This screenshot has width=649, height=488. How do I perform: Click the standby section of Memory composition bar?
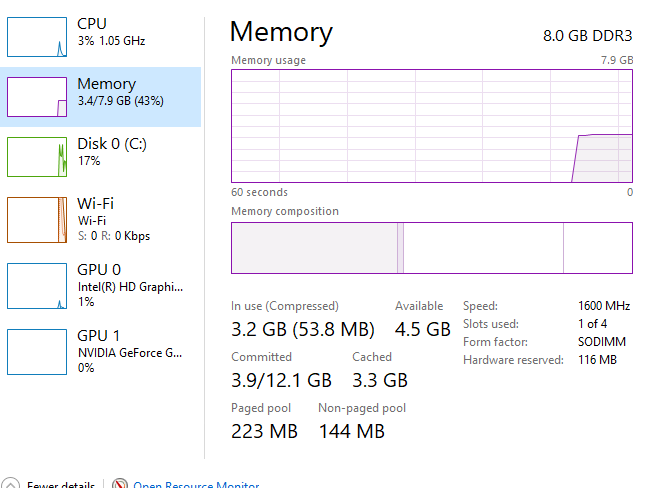(x=483, y=248)
